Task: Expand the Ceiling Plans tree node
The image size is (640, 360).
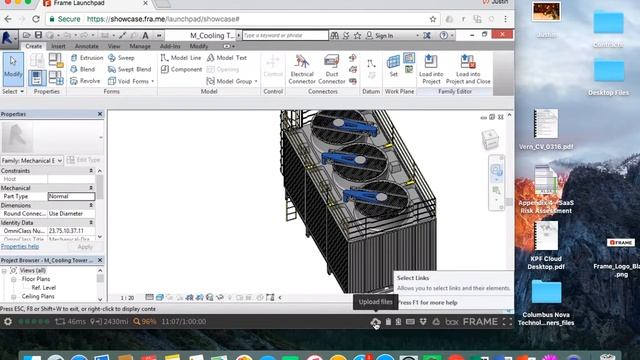Action: pos(13,297)
